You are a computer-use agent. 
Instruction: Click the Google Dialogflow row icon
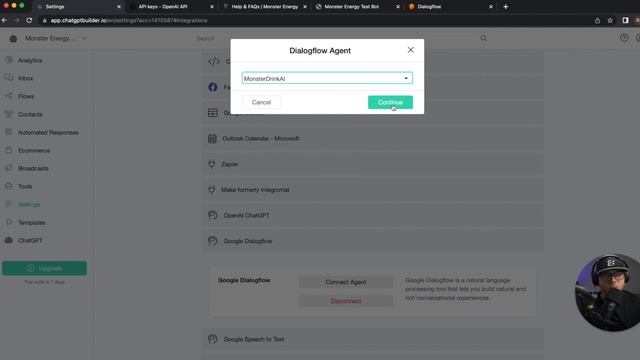tap(213, 241)
